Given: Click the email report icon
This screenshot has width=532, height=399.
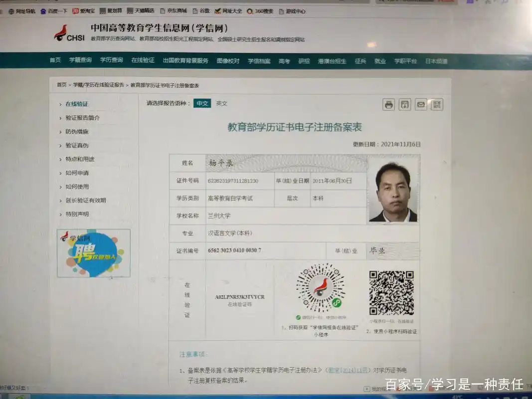Looking at the screenshot, I should 420,105.
